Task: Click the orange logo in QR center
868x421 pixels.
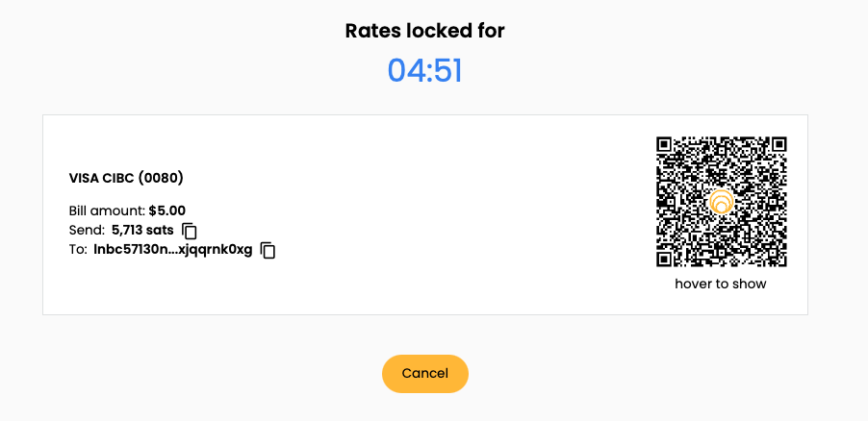Action: pyautogui.click(x=722, y=202)
